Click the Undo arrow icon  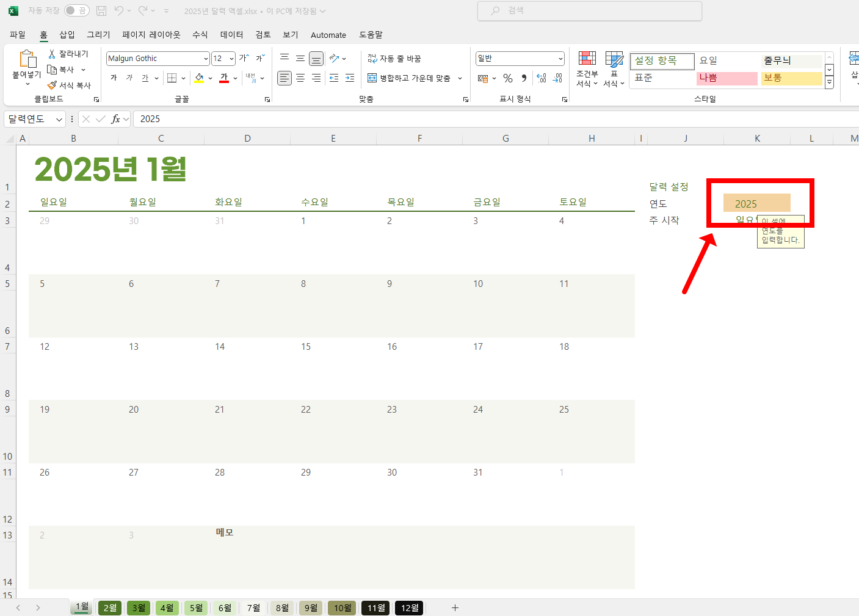tap(119, 11)
